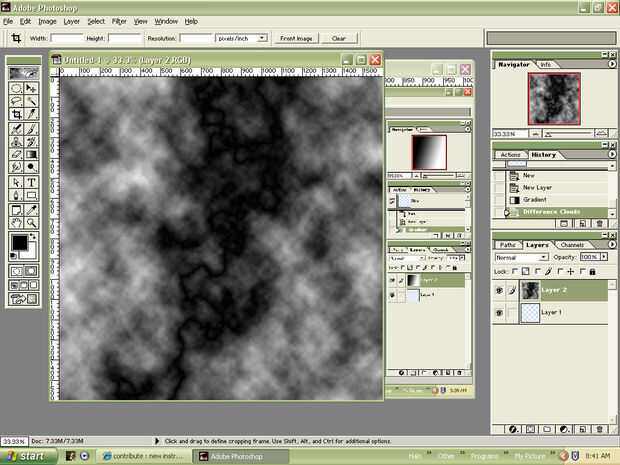Select the Hand tool
This screenshot has height=465, width=620.
coord(17,223)
